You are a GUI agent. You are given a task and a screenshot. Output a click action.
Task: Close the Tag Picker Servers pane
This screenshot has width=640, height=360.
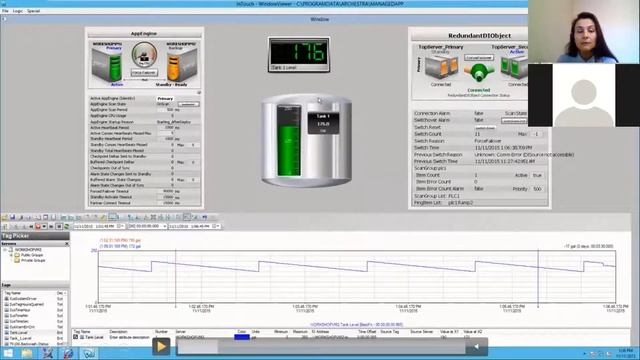67,244
